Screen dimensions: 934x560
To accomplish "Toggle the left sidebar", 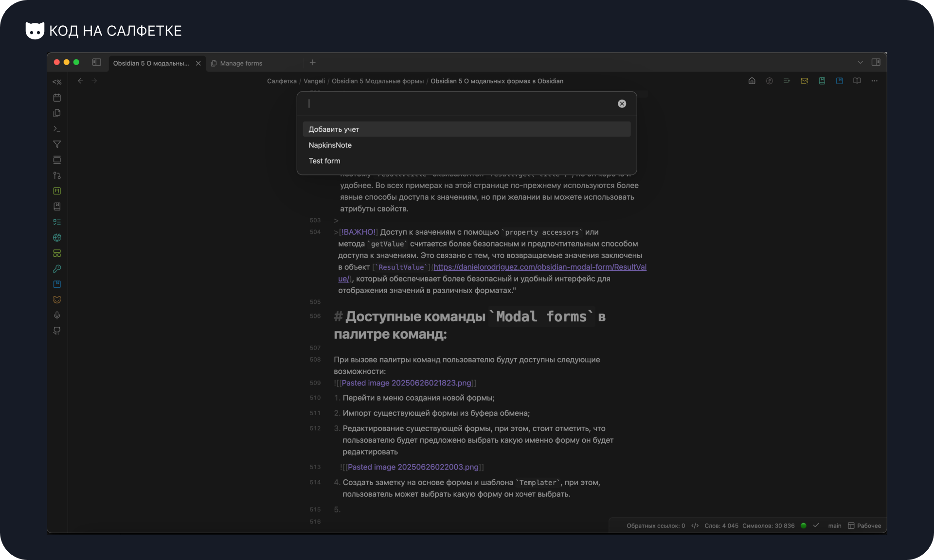I will coord(96,62).
